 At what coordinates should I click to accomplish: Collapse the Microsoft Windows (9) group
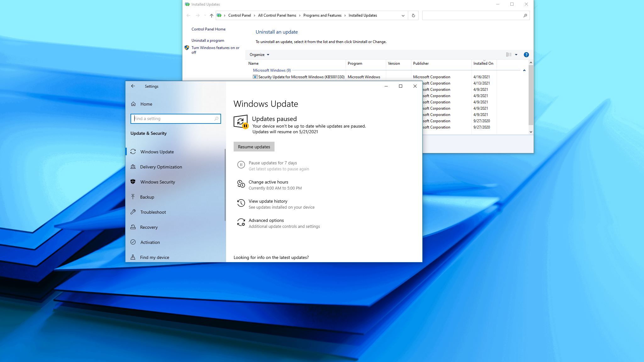pos(525,70)
